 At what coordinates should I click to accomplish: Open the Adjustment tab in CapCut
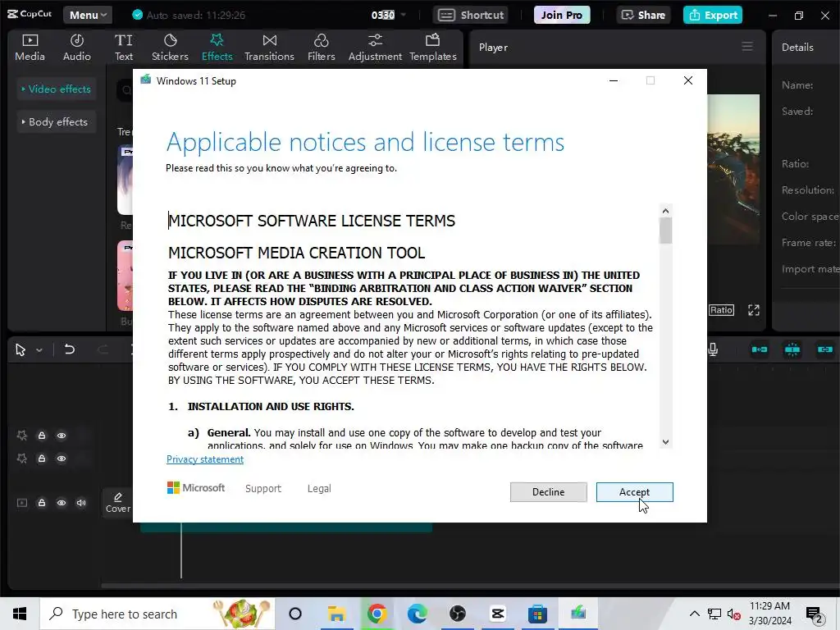coord(375,48)
